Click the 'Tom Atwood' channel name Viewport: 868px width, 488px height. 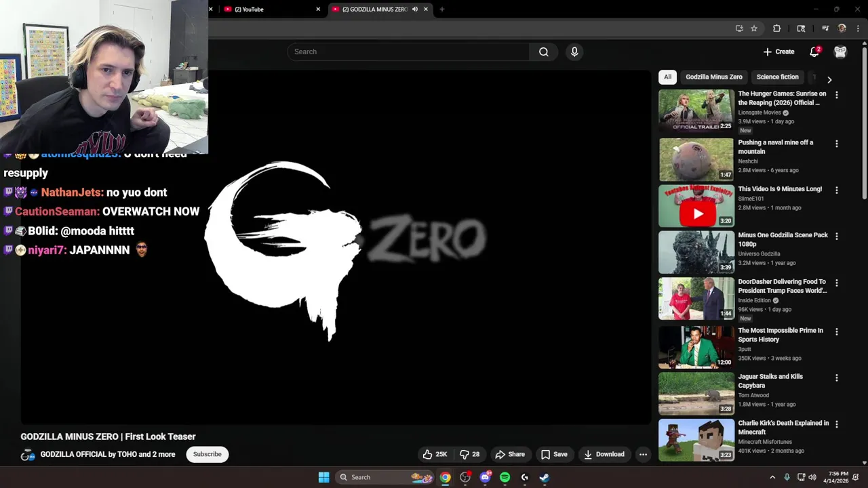pos(753,395)
